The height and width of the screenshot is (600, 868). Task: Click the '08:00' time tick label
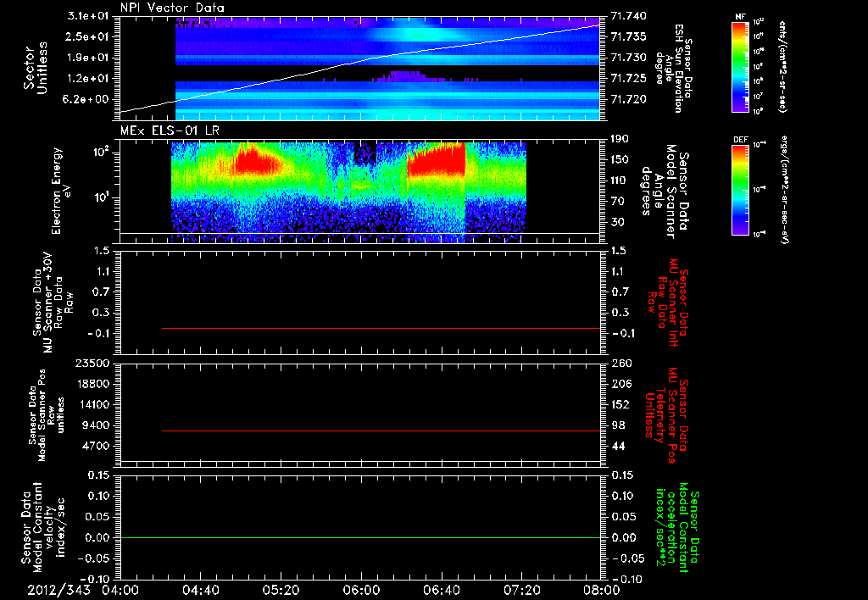click(601, 590)
